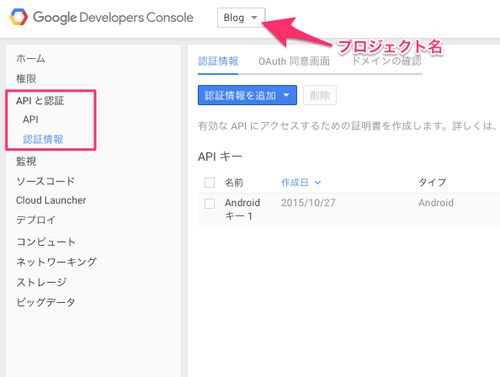The image size is (500, 377).
Task: Open 監視 in the sidebar
Action: (26, 161)
